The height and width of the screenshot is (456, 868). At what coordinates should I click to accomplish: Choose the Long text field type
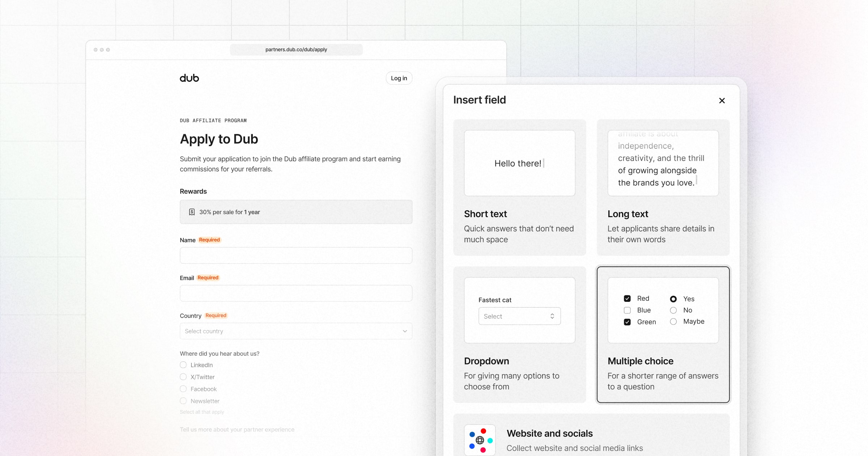(663, 187)
